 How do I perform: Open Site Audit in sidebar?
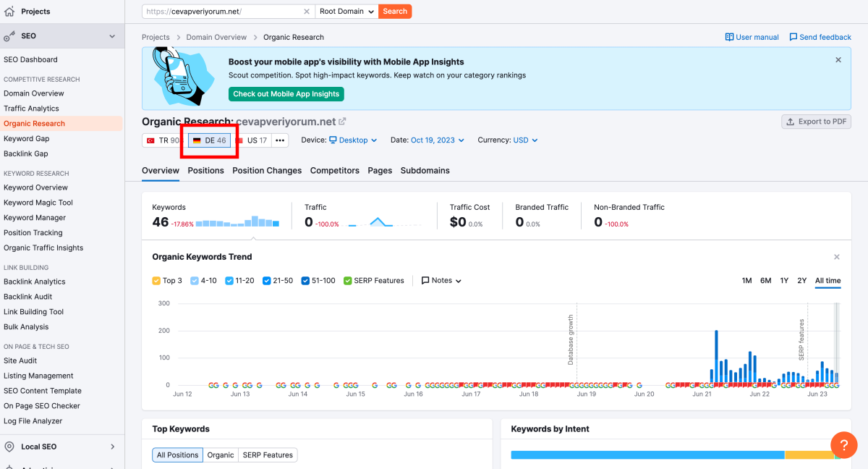click(x=20, y=360)
